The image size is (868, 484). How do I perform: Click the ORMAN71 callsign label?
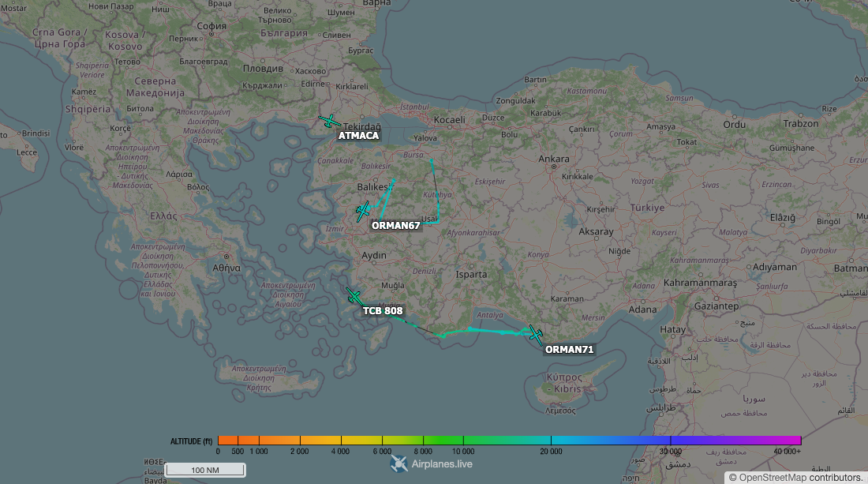click(569, 350)
